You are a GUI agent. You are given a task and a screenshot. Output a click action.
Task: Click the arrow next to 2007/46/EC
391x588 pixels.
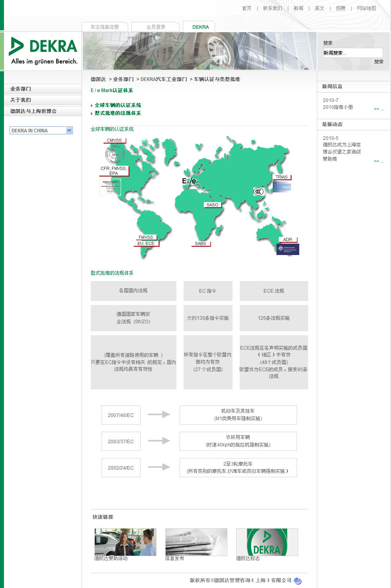[x=159, y=415]
